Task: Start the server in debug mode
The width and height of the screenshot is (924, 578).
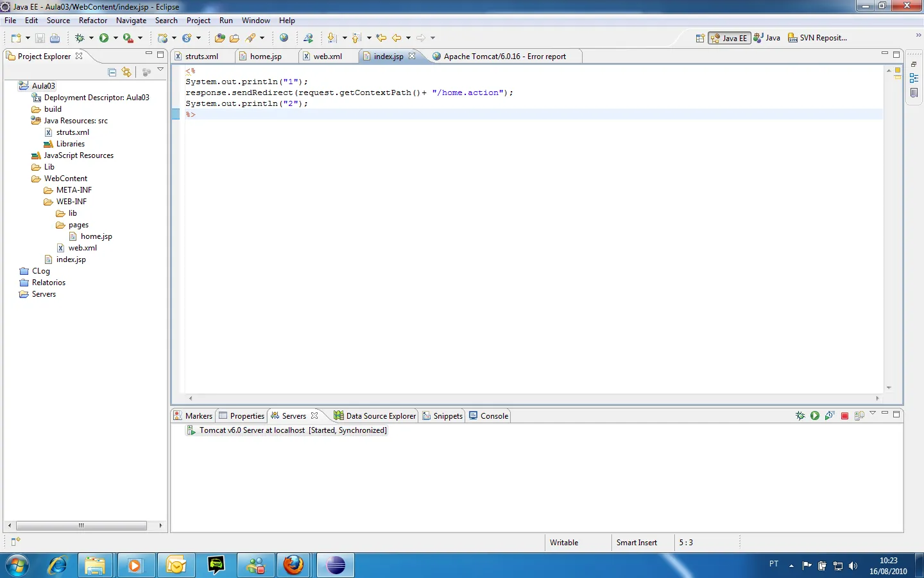Action: click(800, 416)
